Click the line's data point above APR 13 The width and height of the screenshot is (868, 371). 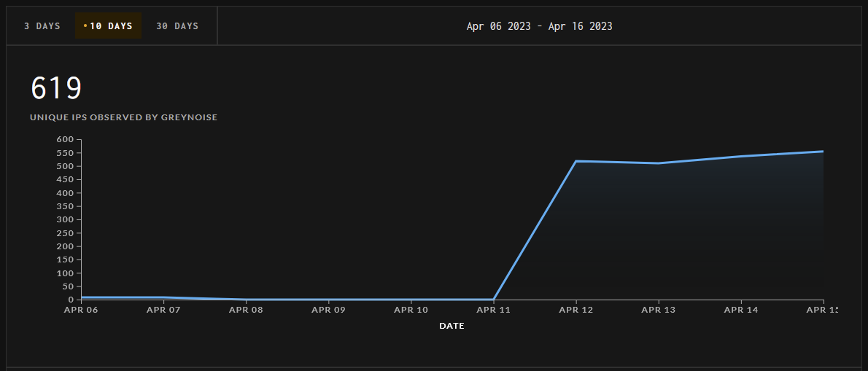[659, 163]
